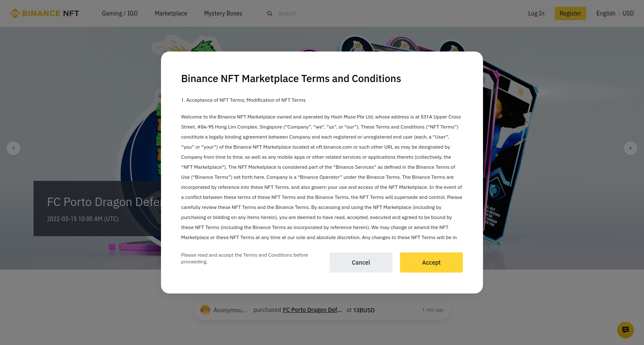Click the Binance NFT logo

click(44, 13)
